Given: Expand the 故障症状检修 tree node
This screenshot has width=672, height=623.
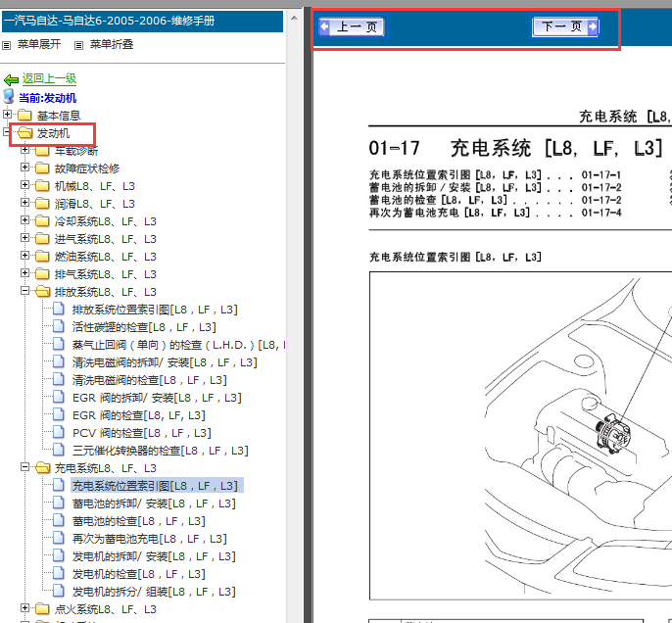Looking at the screenshot, I should click(x=24, y=168).
